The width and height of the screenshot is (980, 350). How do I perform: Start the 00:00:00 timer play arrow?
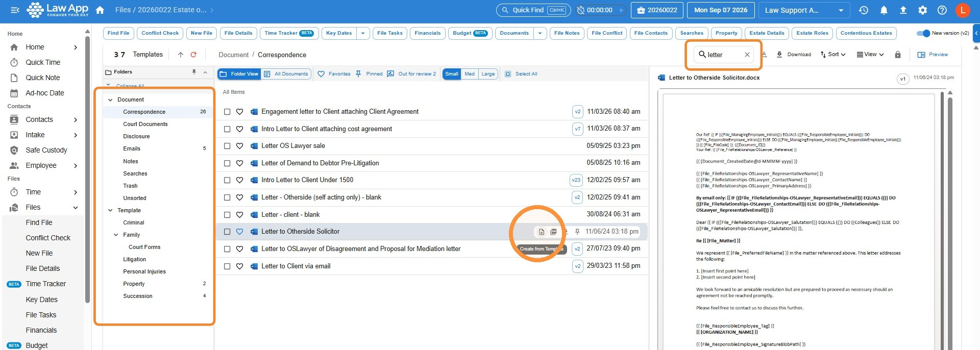point(621,10)
